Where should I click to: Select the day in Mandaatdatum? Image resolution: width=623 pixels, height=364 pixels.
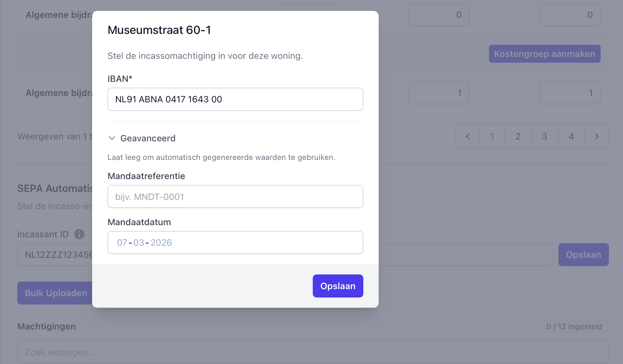click(x=122, y=242)
